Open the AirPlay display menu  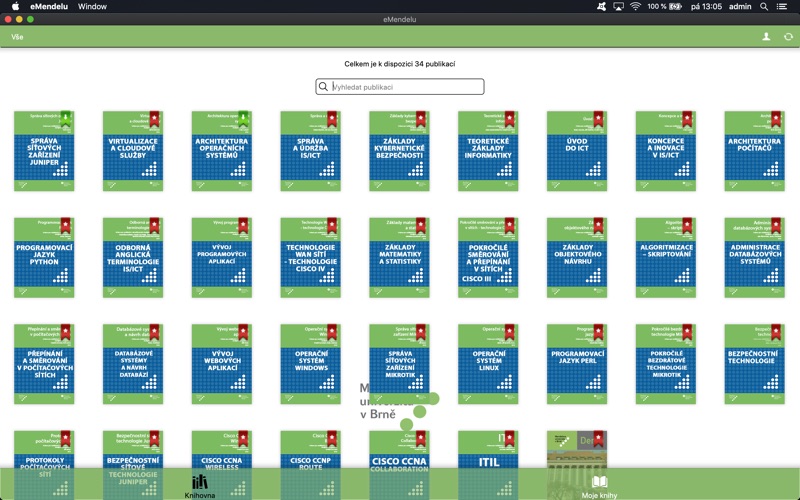[618, 7]
